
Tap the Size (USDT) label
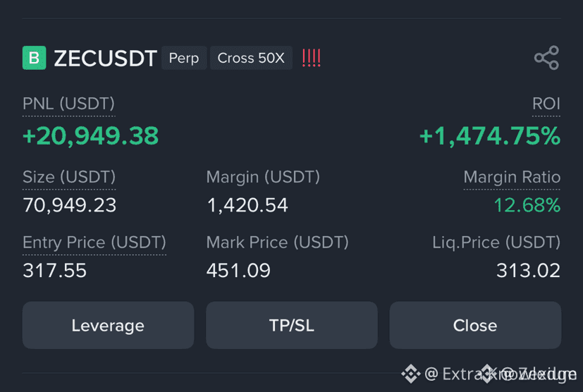coord(69,177)
